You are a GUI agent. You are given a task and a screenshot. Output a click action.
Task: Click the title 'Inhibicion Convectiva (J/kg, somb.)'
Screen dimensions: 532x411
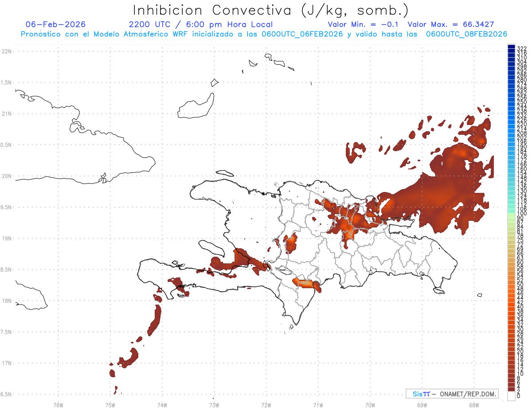[270, 10]
